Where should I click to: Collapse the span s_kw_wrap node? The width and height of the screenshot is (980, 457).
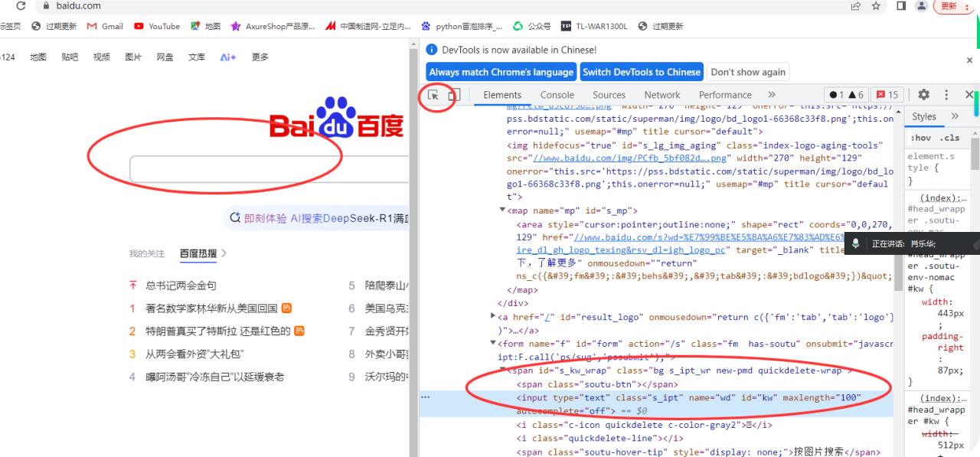pyautogui.click(x=502, y=370)
